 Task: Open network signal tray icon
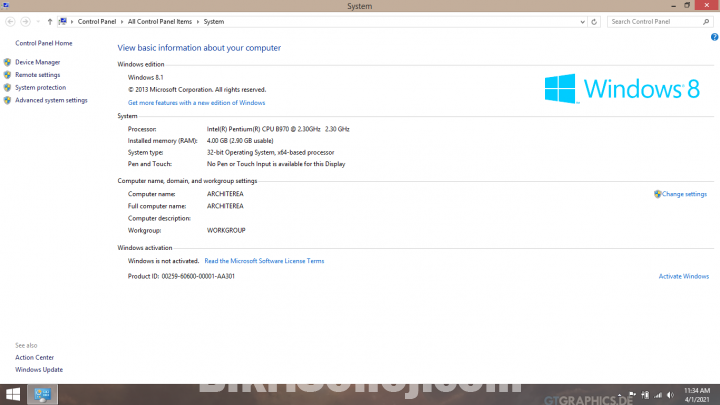(x=658, y=395)
